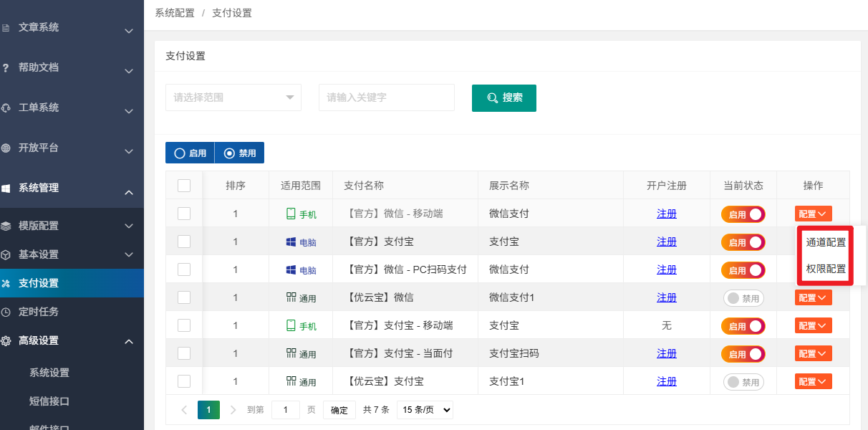Check the box for 【官方】支付宝 row
The height and width of the screenshot is (430, 868).
pos(184,242)
